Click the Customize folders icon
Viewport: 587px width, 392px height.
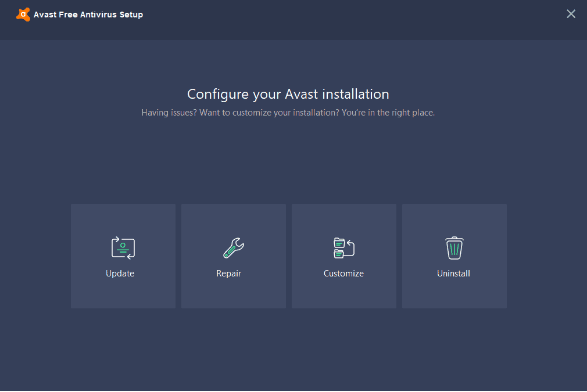pos(344,247)
